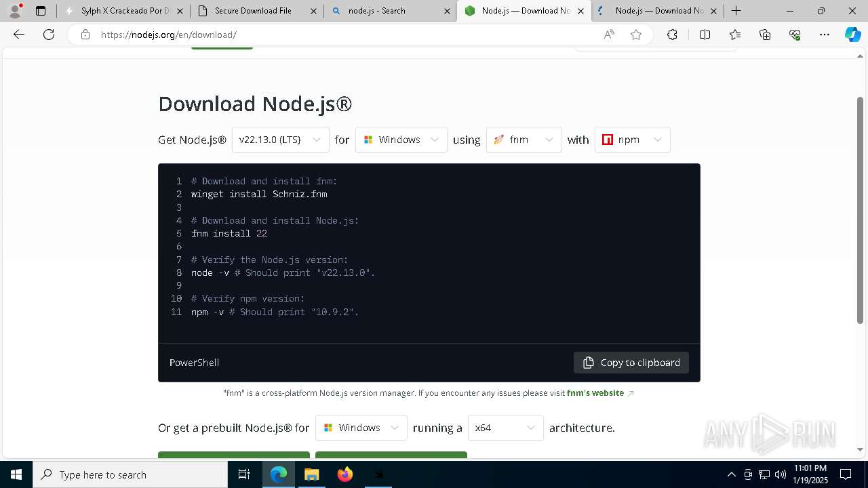View site information lock icon

pyautogui.click(x=85, y=35)
